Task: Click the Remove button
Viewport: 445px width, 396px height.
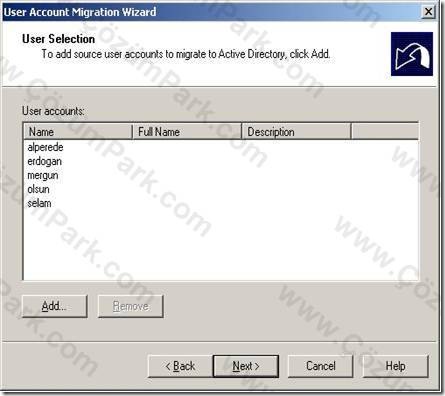Action: (131, 306)
